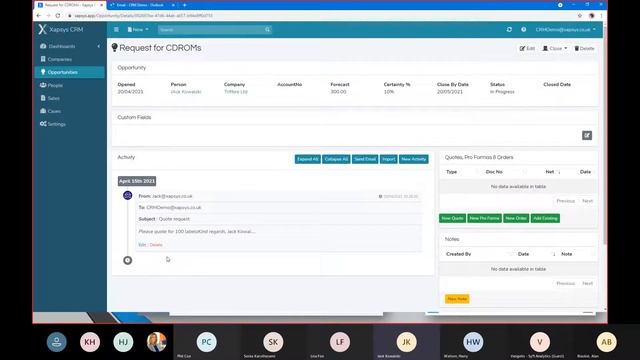
Task: Click Previous in notes table pagination
Action: point(565,283)
